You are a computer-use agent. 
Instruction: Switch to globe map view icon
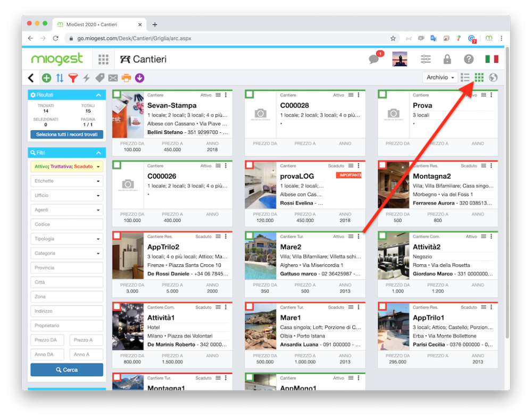pyautogui.click(x=493, y=78)
